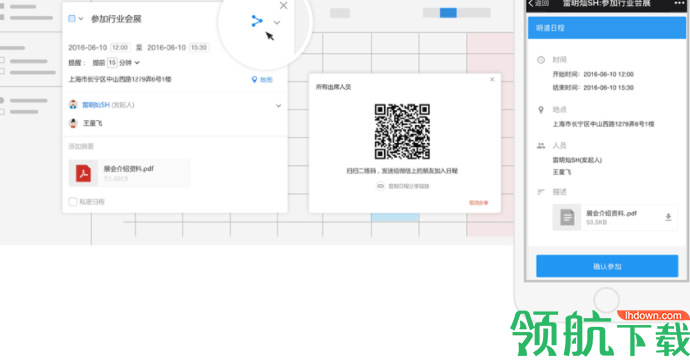Tap the 明道日程 blue banner on phone
Screen dimensions: 690x363
click(x=607, y=28)
